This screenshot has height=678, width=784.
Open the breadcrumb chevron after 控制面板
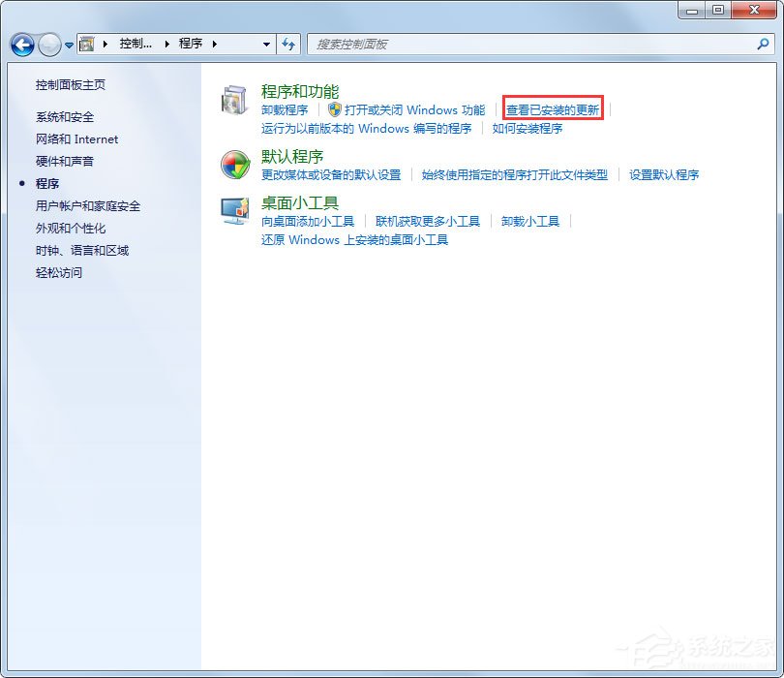166,45
